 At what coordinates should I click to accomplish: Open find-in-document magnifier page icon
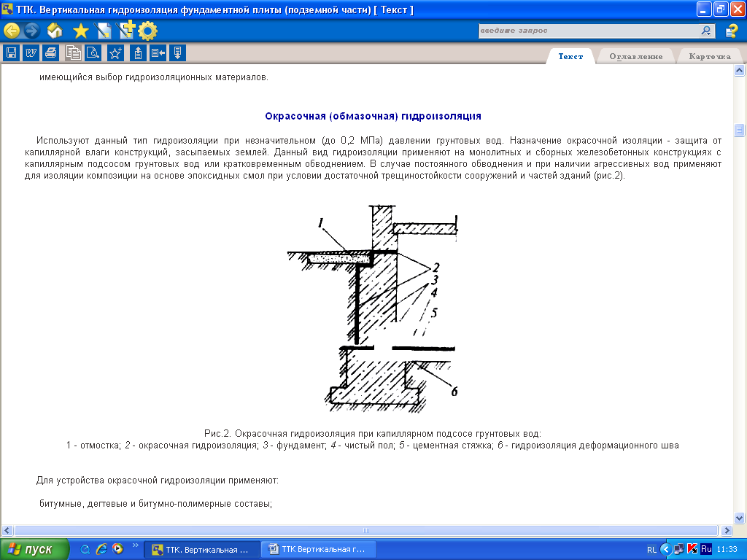tap(93, 52)
